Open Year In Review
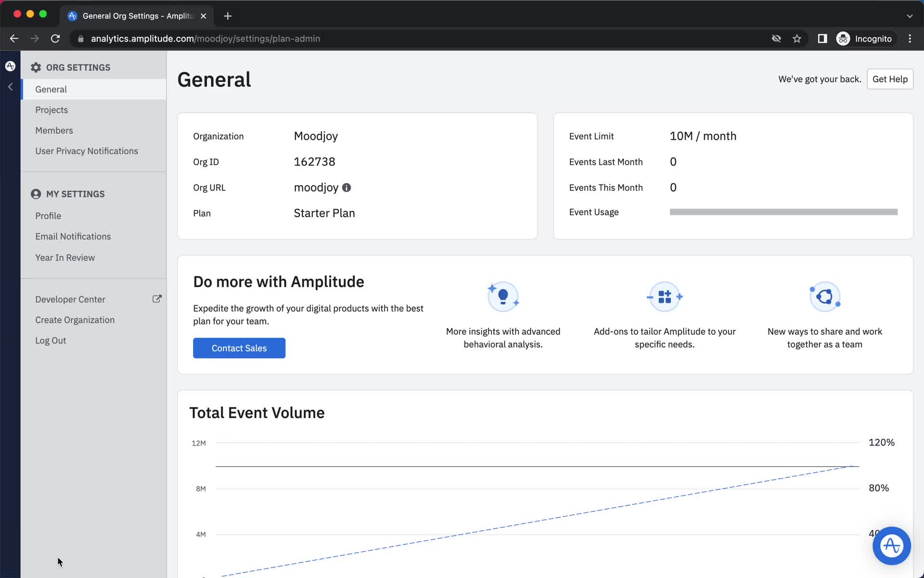 point(65,258)
